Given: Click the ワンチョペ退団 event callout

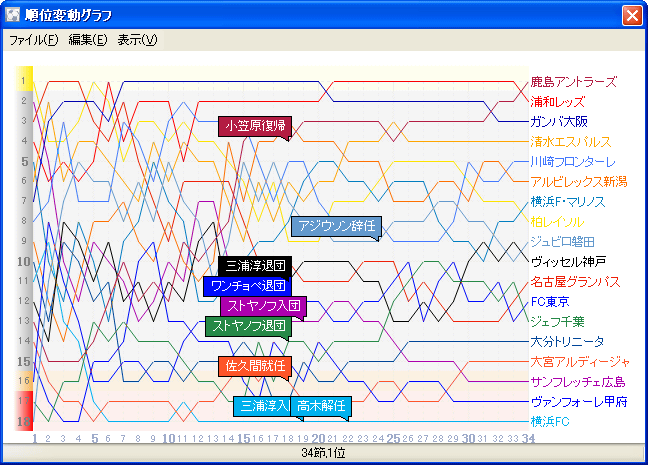Looking at the screenshot, I should click(247, 286).
